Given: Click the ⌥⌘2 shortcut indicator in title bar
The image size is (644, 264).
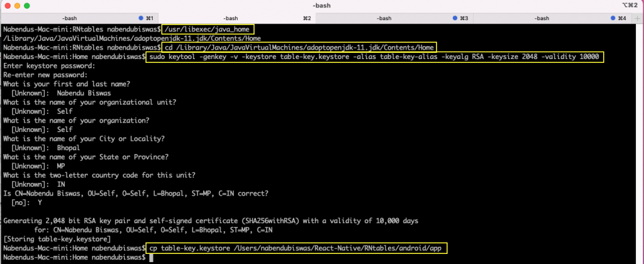Looking at the screenshot, I should click(630, 6).
